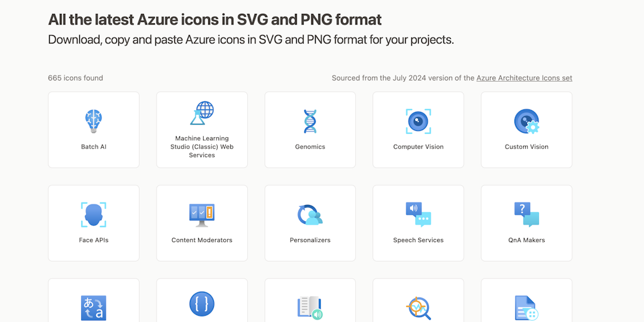The height and width of the screenshot is (322, 644).
Task: Click the Genomics DNA helix icon
Action: pos(310,121)
